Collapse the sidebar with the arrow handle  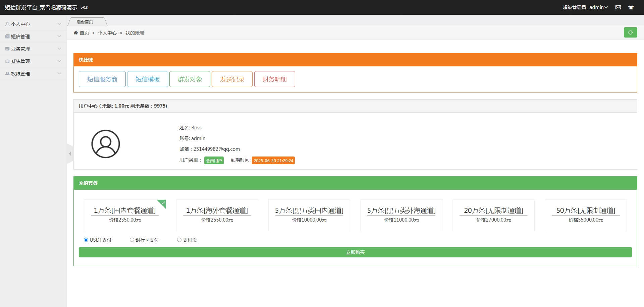coord(70,153)
